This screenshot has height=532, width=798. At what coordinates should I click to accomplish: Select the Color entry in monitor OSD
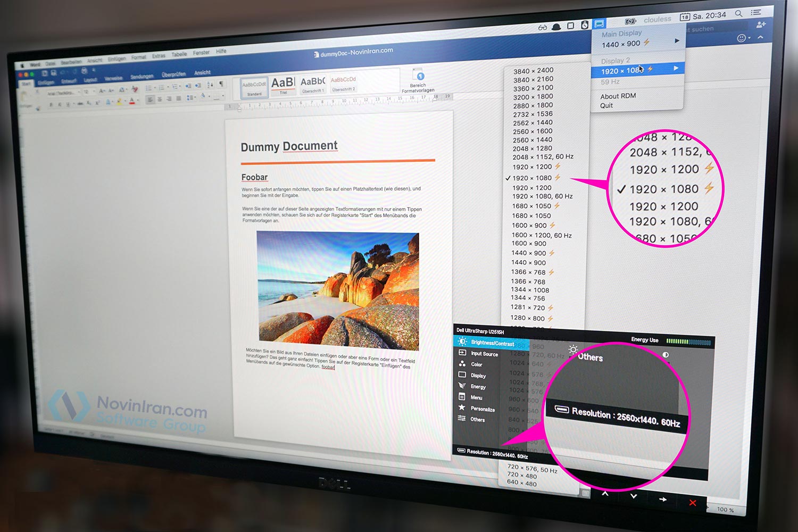pos(476,364)
